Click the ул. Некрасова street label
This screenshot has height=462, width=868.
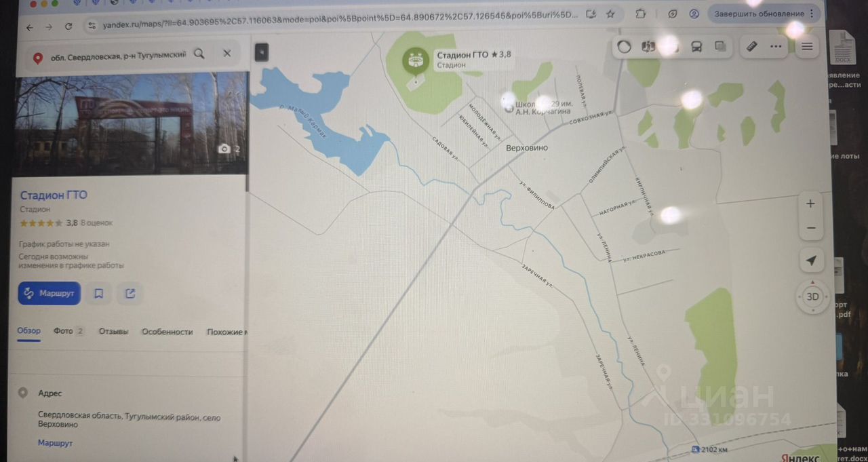click(x=644, y=256)
